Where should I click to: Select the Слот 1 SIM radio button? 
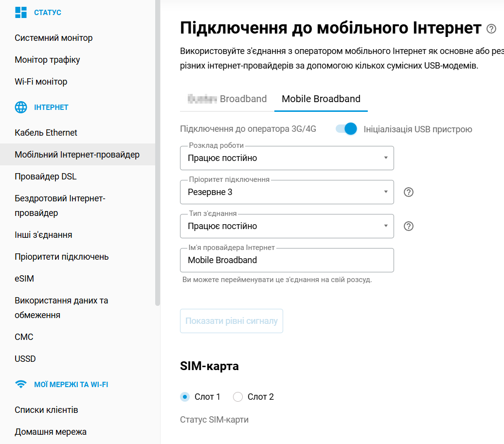click(185, 397)
